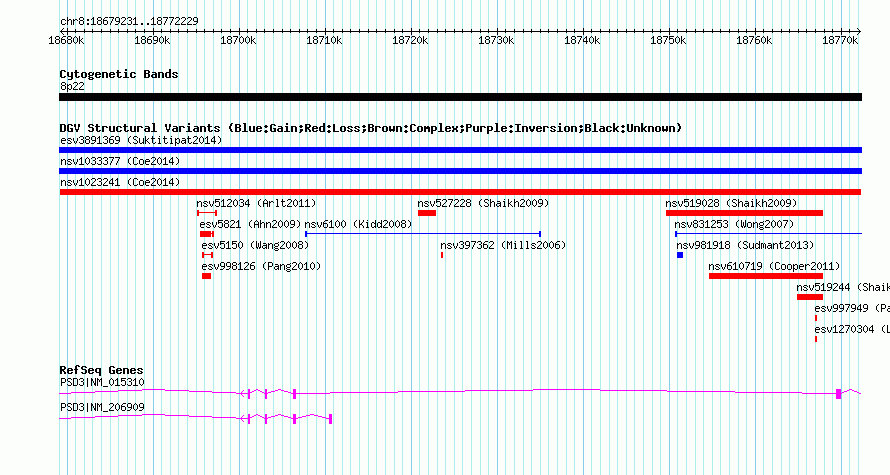
Task: Click the nsv519244 variant label
Action: [843, 287]
